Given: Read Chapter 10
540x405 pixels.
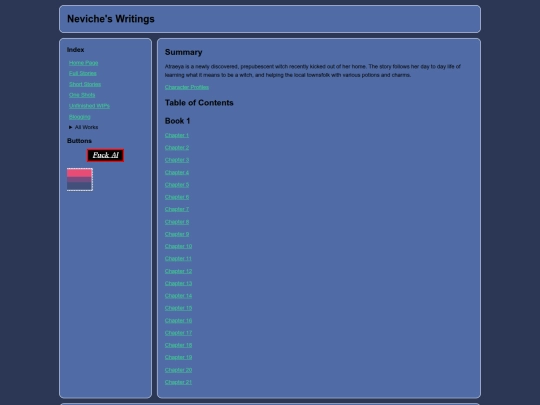Looking at the screenshot, I should click(x=178, y=246).
